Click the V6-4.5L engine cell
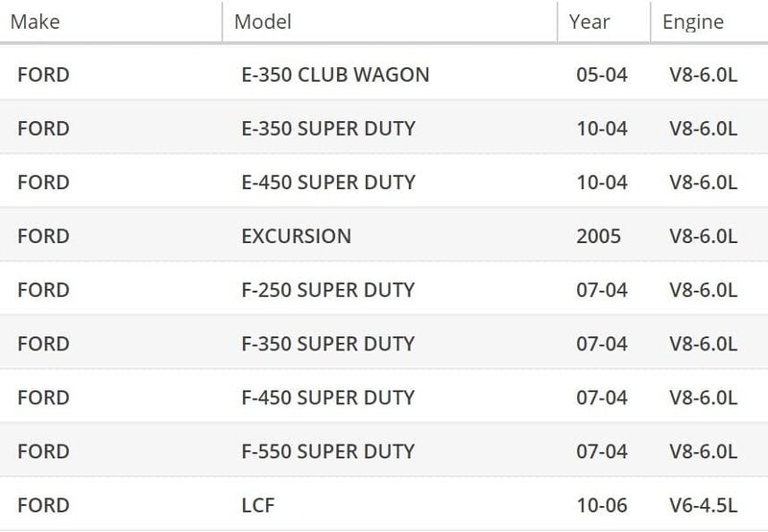 coord(704,505)
